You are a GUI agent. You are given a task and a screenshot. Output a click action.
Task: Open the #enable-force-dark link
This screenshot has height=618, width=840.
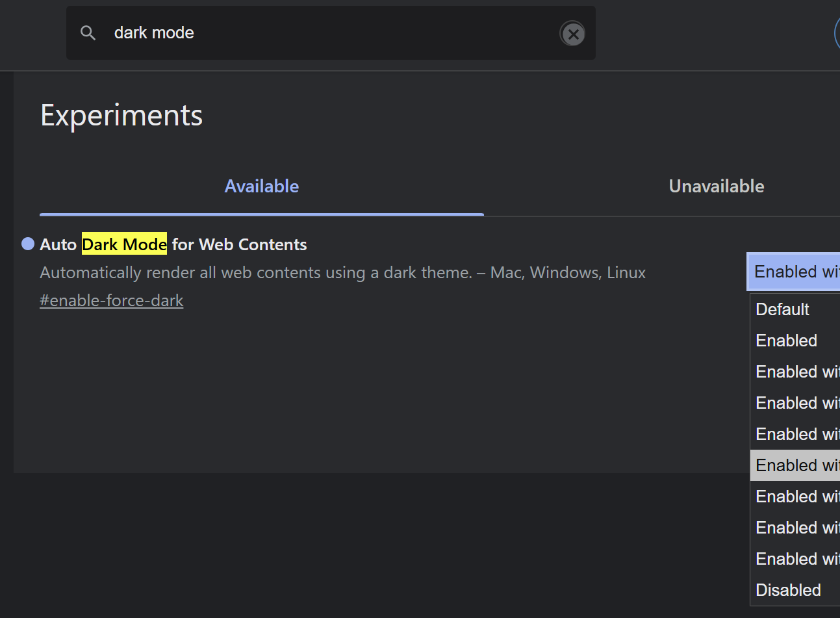(112, 301)
